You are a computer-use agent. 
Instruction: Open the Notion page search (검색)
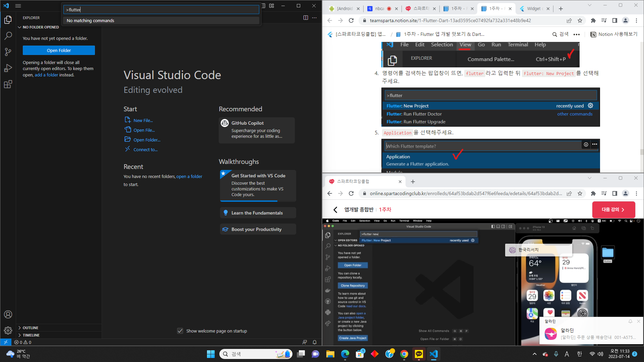pyautogui.click(x=560, y=34)
